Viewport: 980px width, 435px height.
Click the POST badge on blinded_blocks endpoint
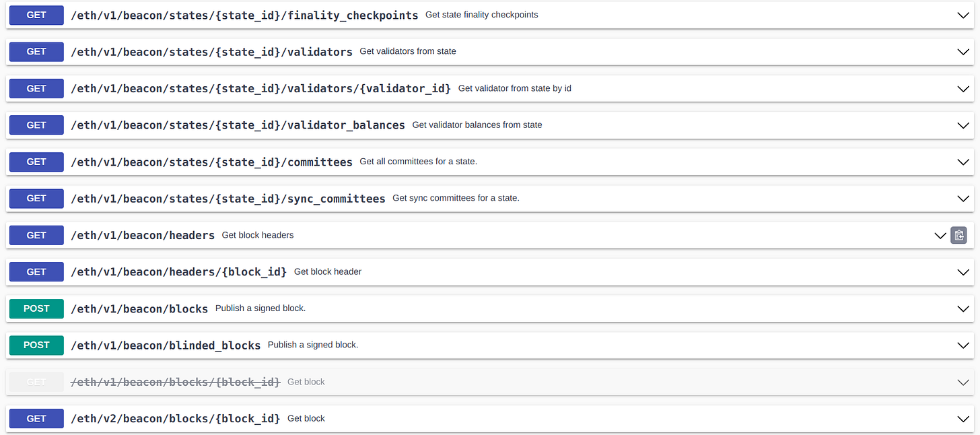(36, 345)
